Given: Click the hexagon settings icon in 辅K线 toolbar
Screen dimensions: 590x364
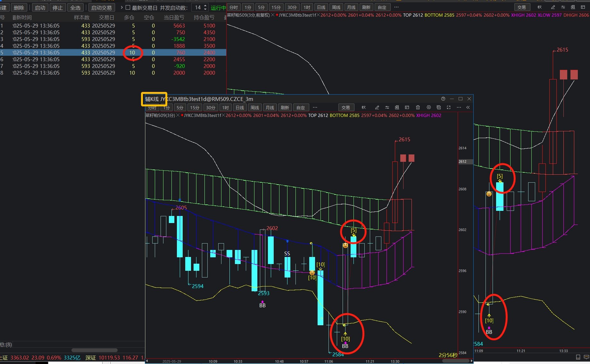Looking at the screenshot, I should click(429, 107).
